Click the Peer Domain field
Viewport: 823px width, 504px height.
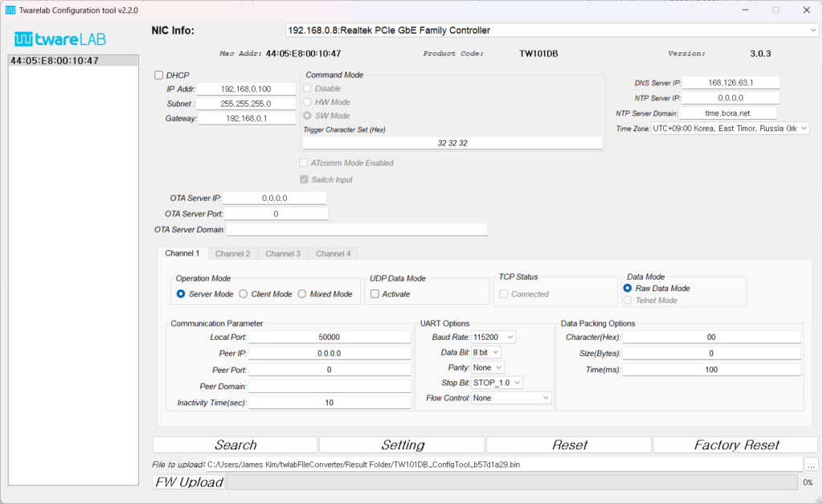tap(329, 387)
